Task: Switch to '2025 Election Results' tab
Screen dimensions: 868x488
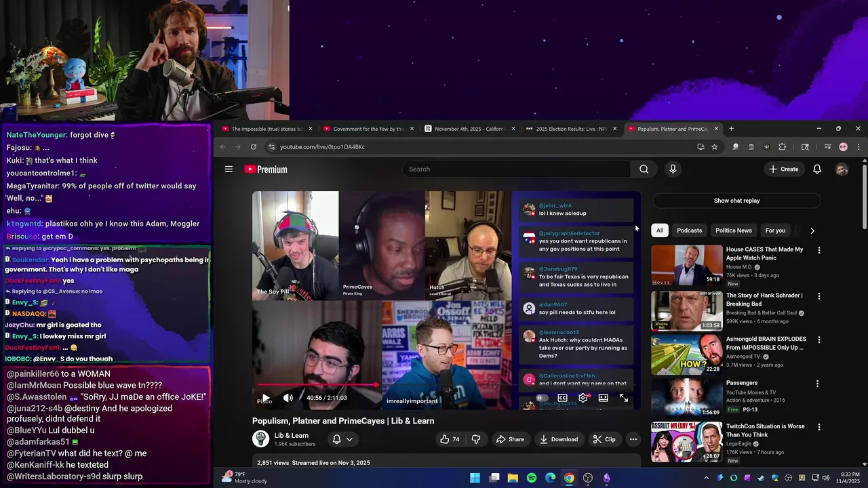Action: coord(571,129)
